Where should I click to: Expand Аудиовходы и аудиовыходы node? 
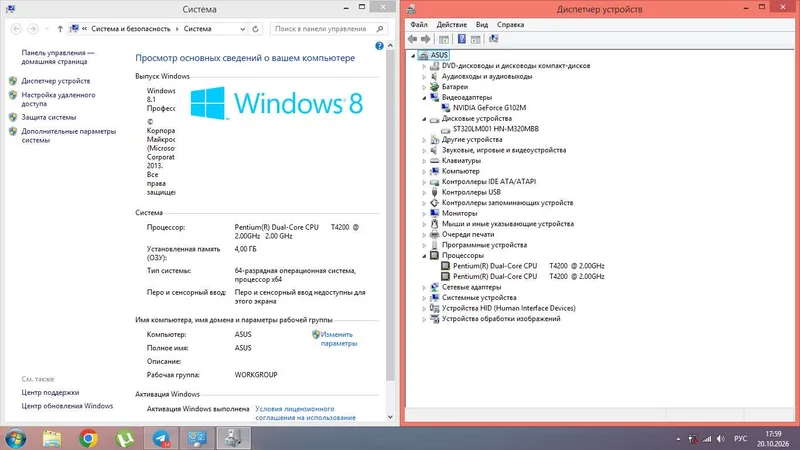(424, 77)
